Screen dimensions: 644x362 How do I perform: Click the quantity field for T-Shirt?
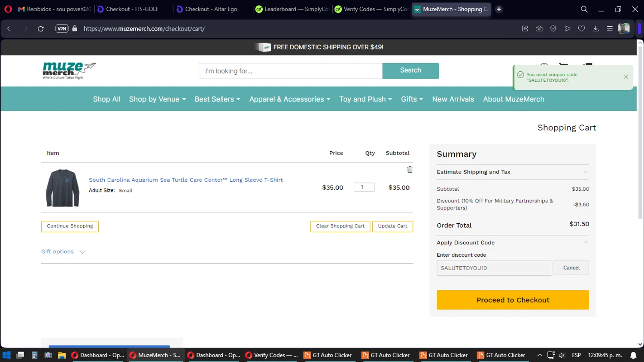(364, 187)
